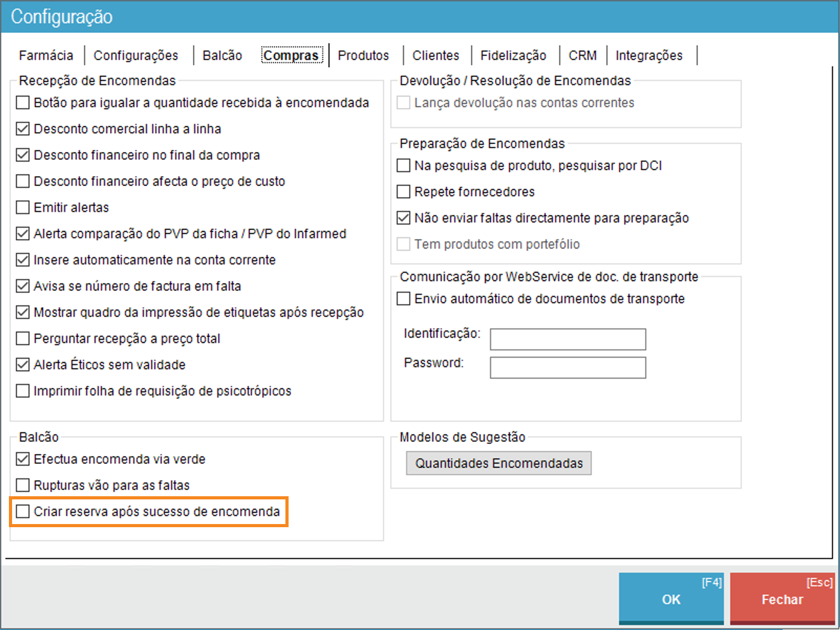The image size is (840, 630).
Task: Enable Emitir alertas checkbox
Action: pyautogui.click(x=23, y=208)
